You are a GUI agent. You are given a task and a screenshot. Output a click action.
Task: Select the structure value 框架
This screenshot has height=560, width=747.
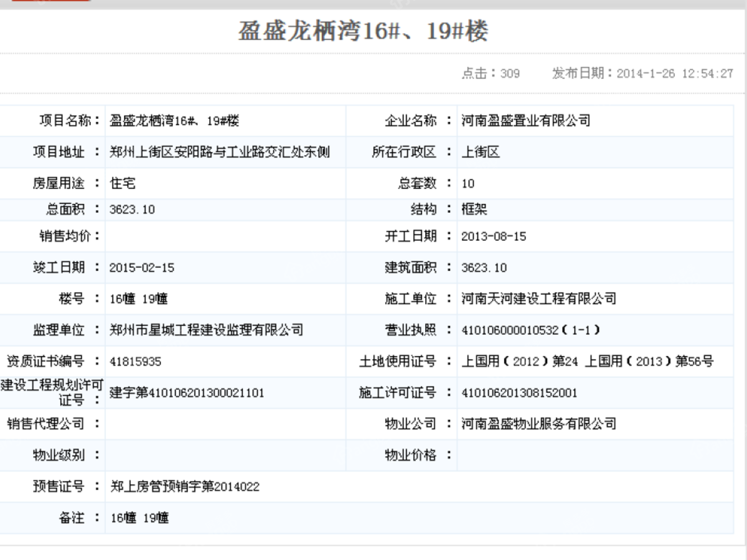[474, 210]
